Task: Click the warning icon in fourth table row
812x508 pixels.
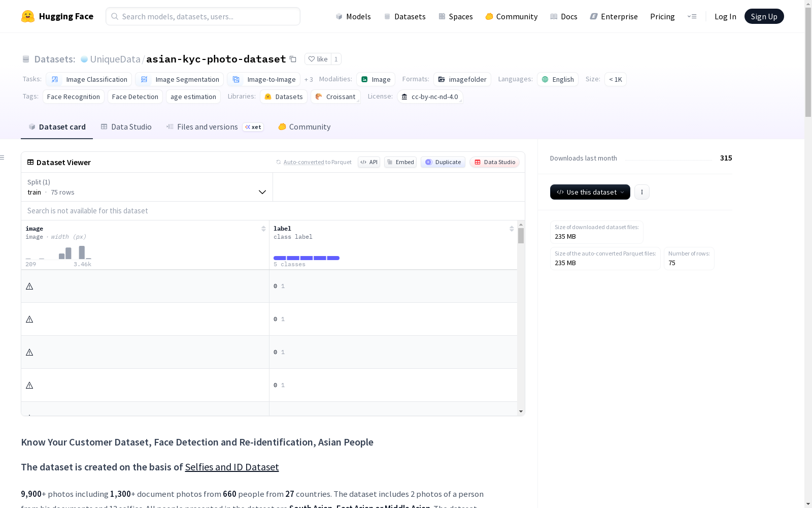Action: click(x=29, y=386)
